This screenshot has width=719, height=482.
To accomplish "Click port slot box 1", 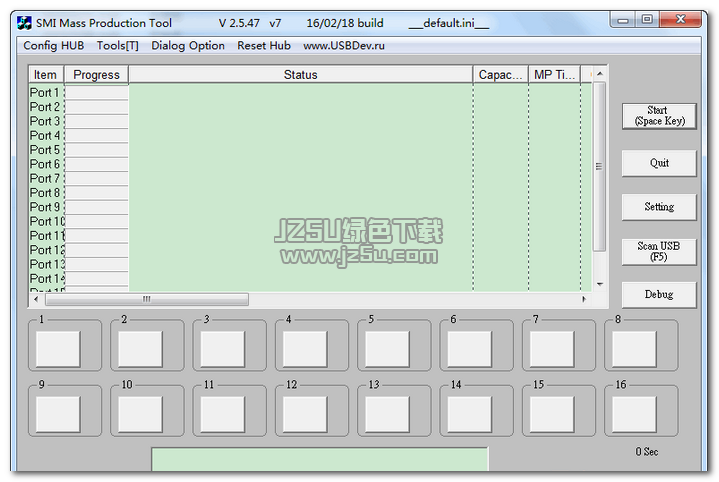I will tap(58, 349).
